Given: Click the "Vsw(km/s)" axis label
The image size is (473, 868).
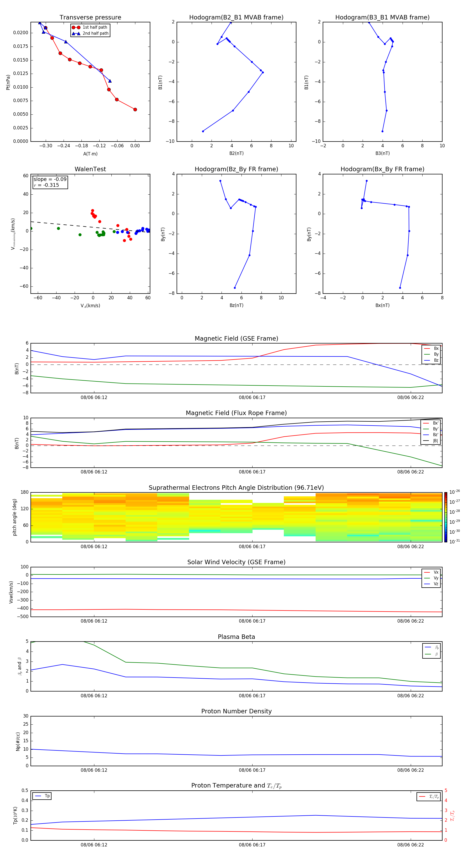Looking at the screenshot, I should pos(11,592).
